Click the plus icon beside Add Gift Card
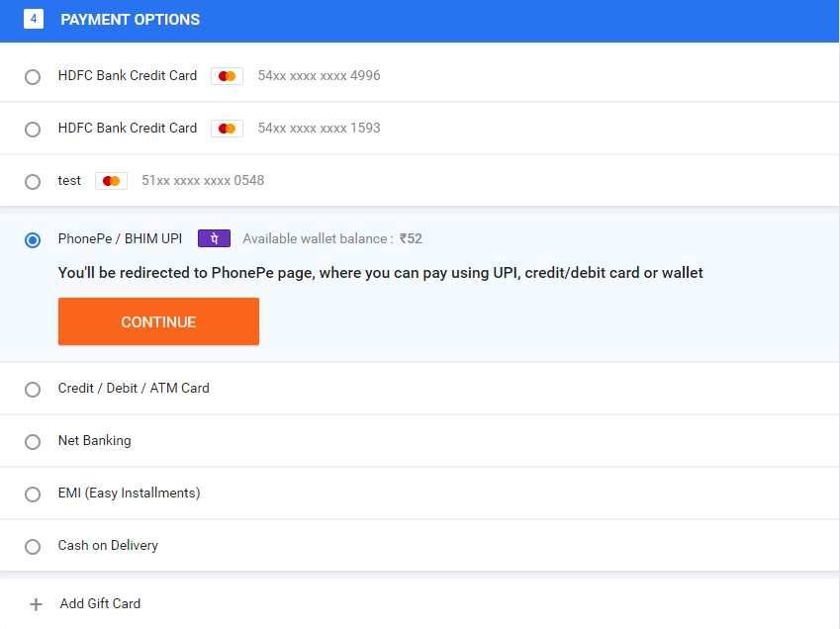Screen dimensions: 840x629 click(36, 604)
